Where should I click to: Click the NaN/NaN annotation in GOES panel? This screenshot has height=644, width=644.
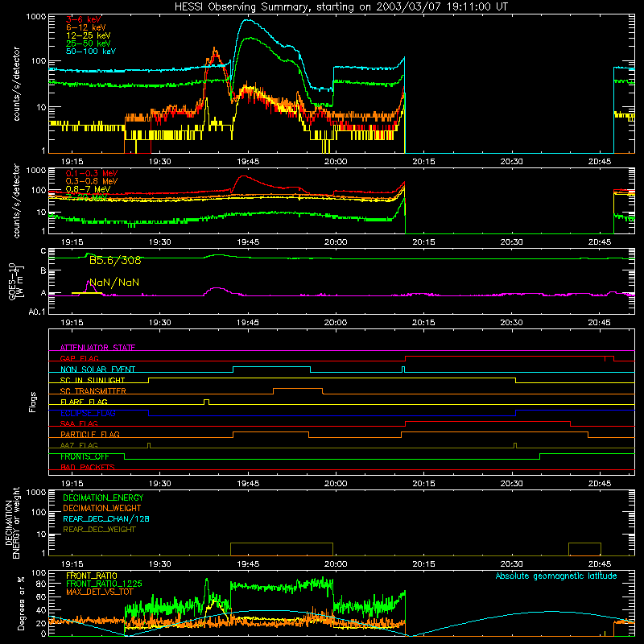[x=114, y=283]
